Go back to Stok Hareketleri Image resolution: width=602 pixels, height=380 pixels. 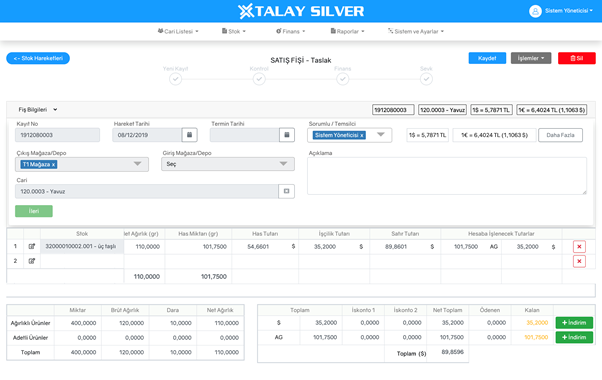(x=38, y=58)
